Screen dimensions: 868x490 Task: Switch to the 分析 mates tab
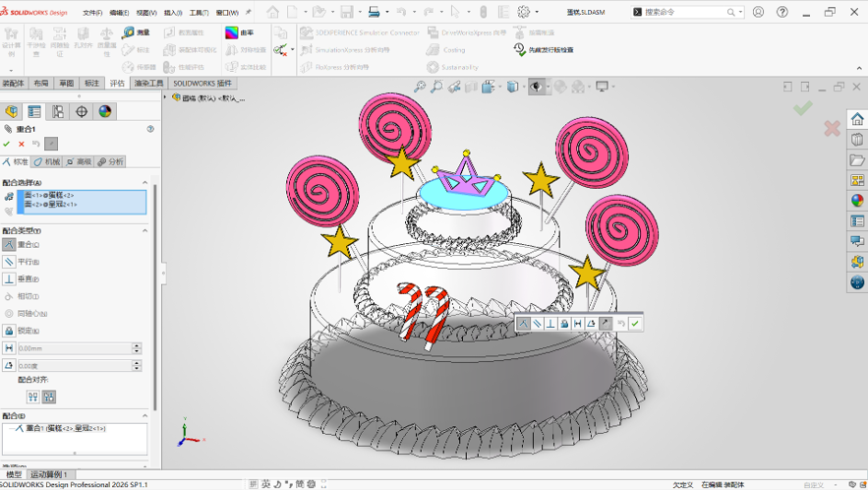click(x=111, y=161)
